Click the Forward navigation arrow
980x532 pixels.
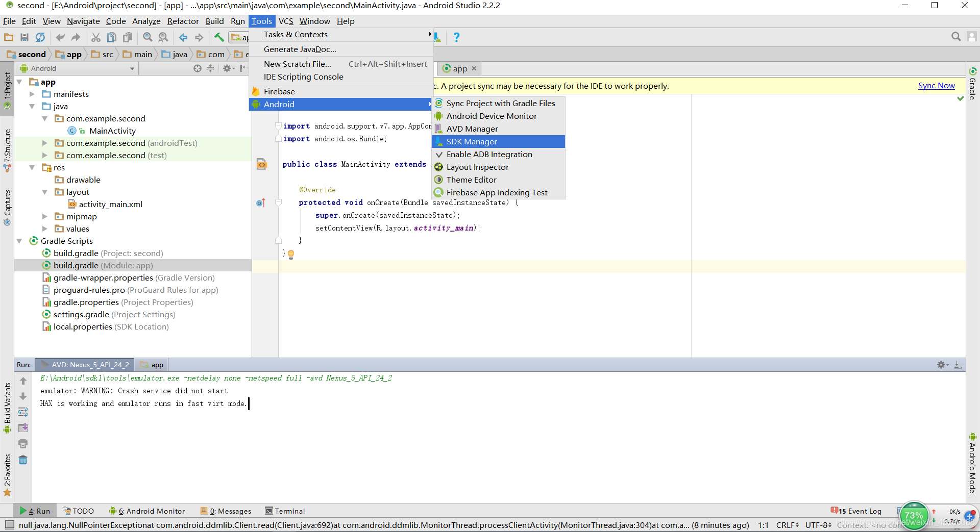coord(199,37)
